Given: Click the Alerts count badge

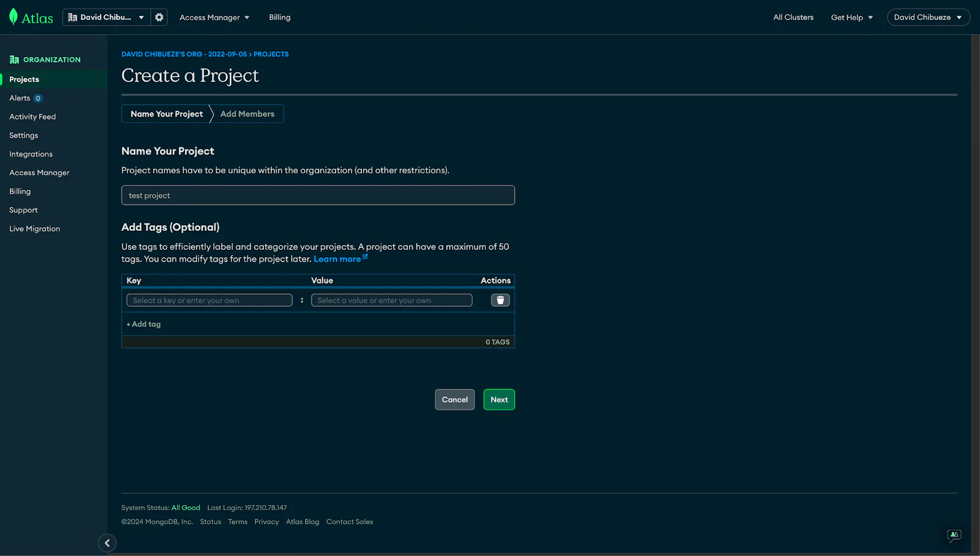Looking at the screenshot, I should 38,98.
